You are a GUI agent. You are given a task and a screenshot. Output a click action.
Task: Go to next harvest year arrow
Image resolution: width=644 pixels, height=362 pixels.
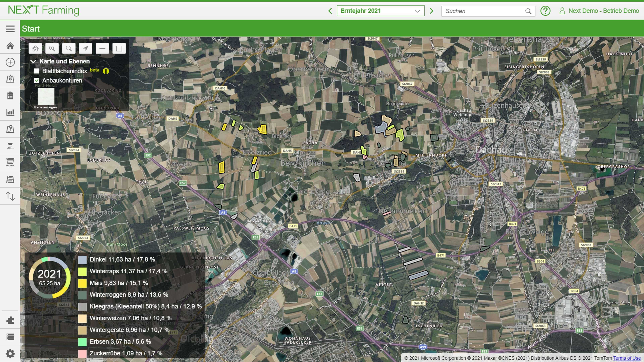pos(431,11)
